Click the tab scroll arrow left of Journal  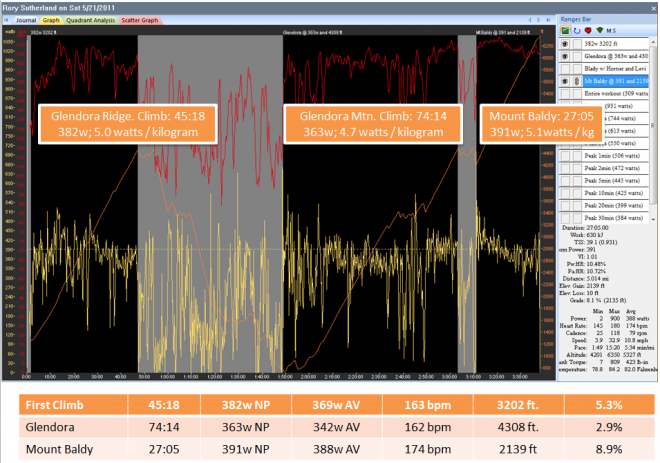pos(6,19)
